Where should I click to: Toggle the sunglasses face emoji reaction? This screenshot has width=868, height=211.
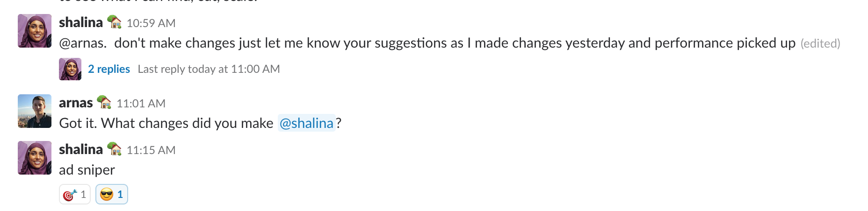112,194
